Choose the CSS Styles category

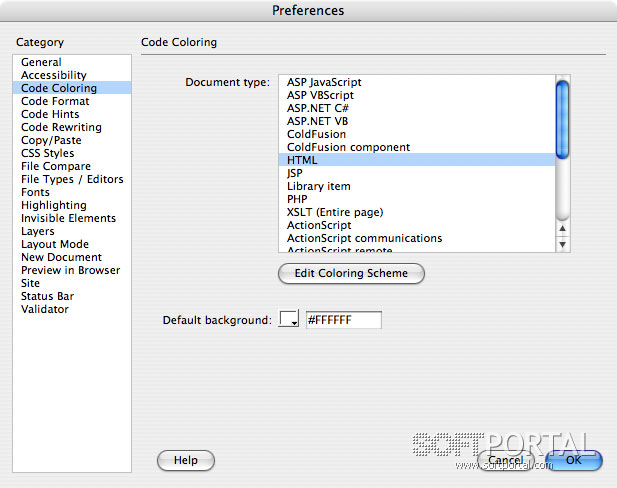[47, 153]
